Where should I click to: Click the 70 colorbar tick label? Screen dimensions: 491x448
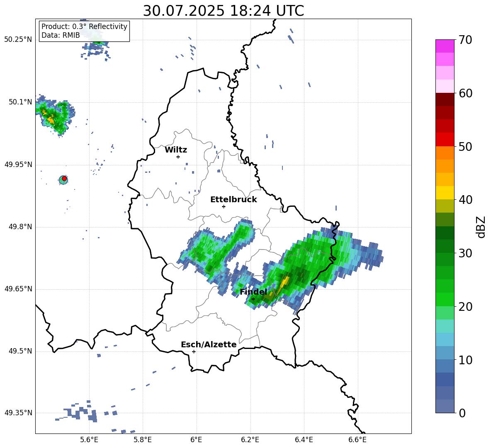click(x=465, y=40)
